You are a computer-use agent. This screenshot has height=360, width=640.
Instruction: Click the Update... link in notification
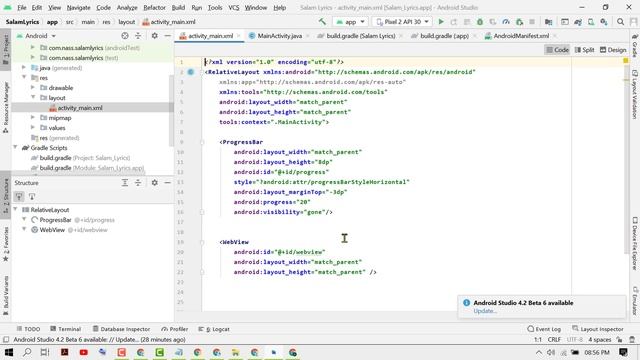485,311
